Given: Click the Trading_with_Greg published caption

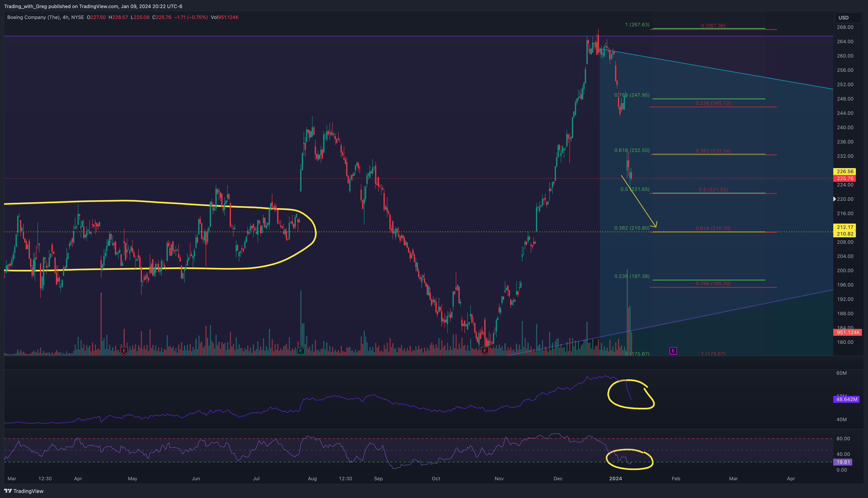Looking at the screenshot, I should 93,6.
